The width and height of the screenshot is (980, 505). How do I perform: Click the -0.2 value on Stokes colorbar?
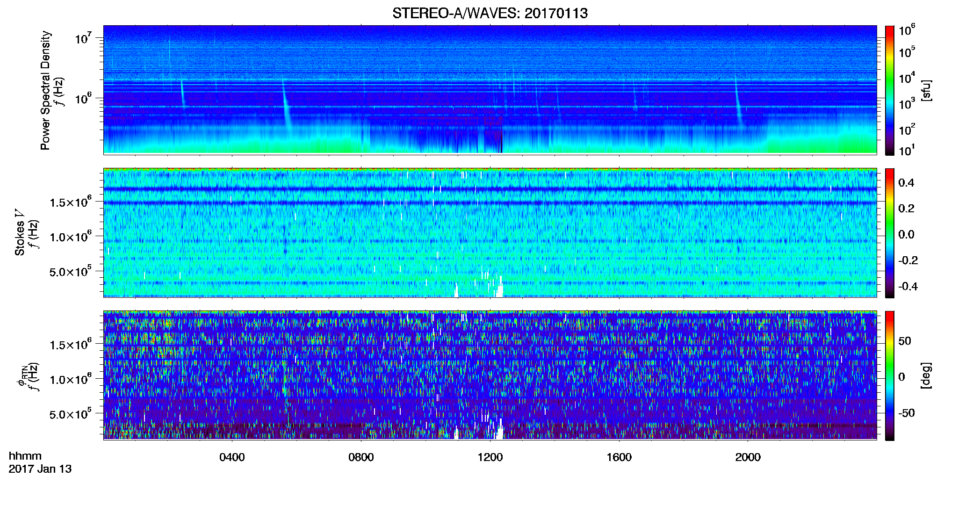pyautogui.click(x=908, y=260)
